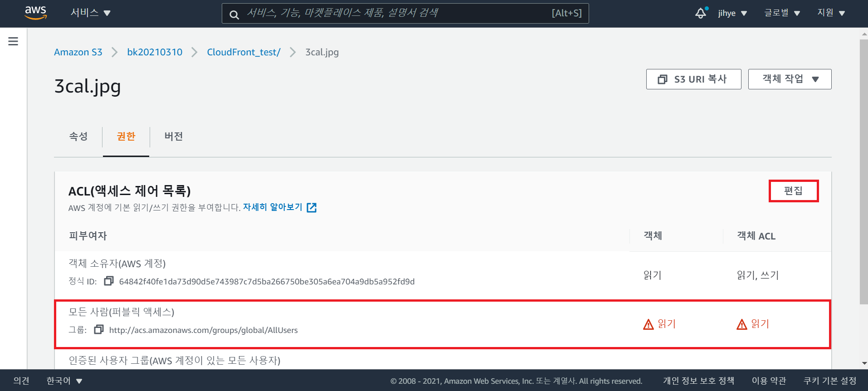The height and width of the screenshot is (391, 868).
Task: Click canonical ID 64842f40fe1da... text
Action: pyautogui.click(x=267, y=282)
